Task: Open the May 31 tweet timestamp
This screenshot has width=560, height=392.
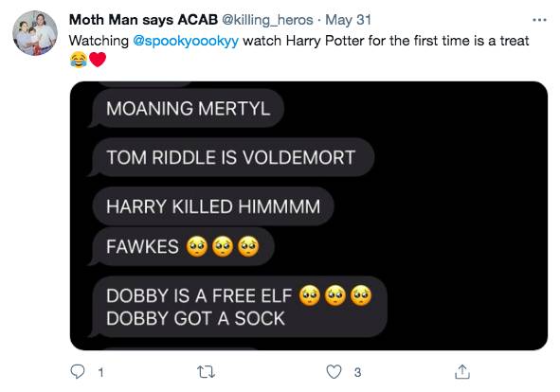Action: click(x=348, y=20)
